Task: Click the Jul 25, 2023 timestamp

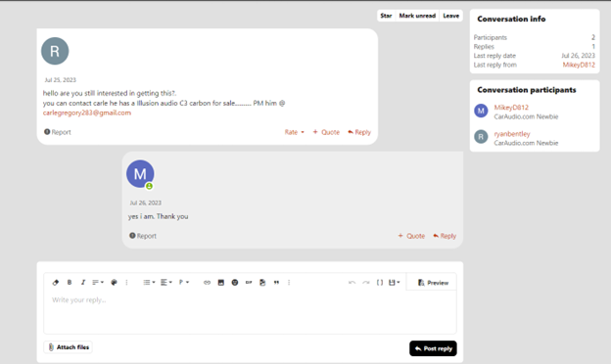Action: point(60,80)
